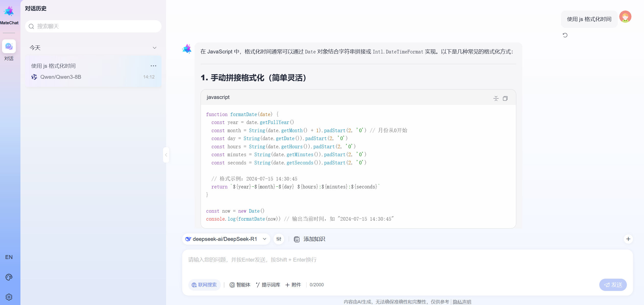This screenshot has height=305, width=644.
Task: Click the assistant avatar icon
Action: click(x=187, y=49)
